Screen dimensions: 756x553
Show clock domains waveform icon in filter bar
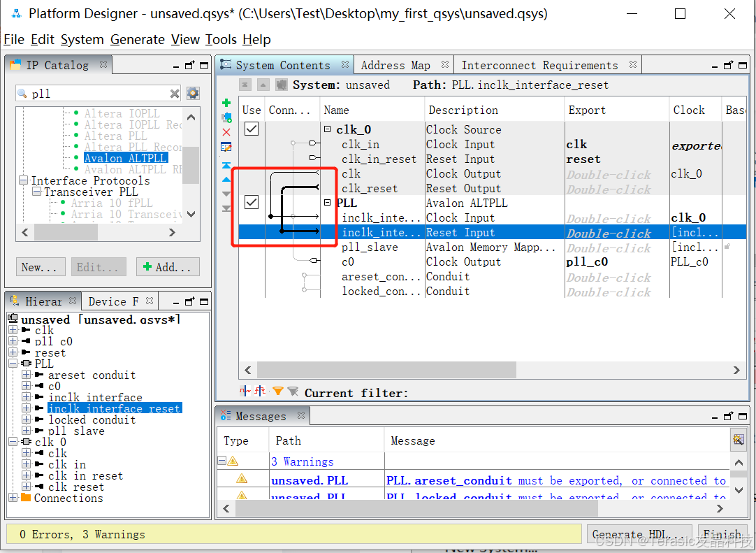[245, 391]
